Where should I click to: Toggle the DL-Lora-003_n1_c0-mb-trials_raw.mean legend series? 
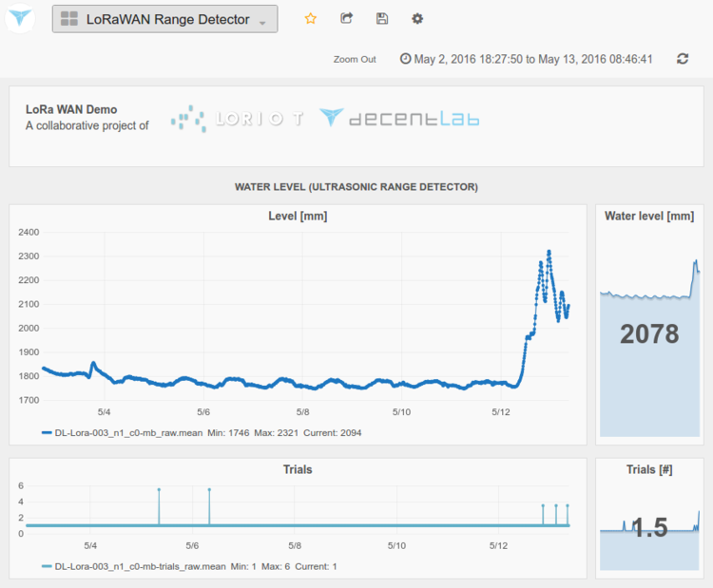[x=140, y=567]
